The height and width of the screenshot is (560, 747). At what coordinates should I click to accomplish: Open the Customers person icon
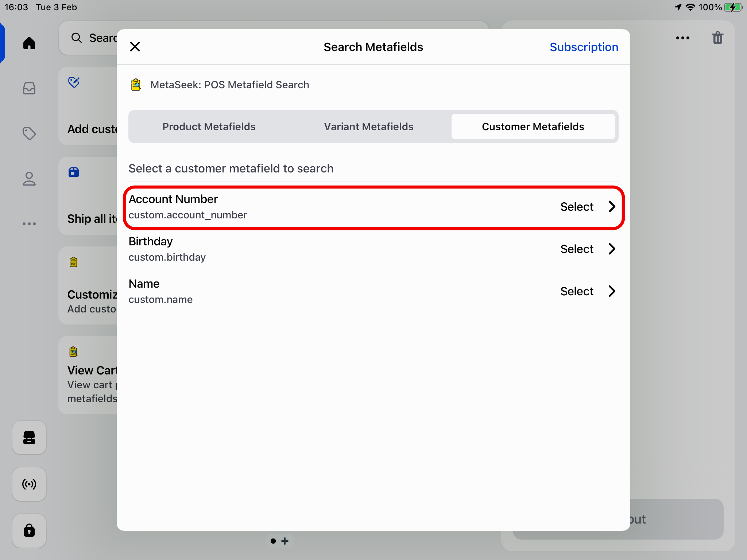[29, 179]
